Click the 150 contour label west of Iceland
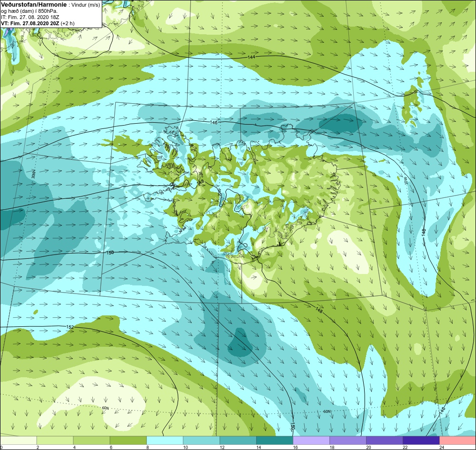Image resolution: width=476 pixels, height=450 pixels. pyautogui.click(x=110, y=253)
